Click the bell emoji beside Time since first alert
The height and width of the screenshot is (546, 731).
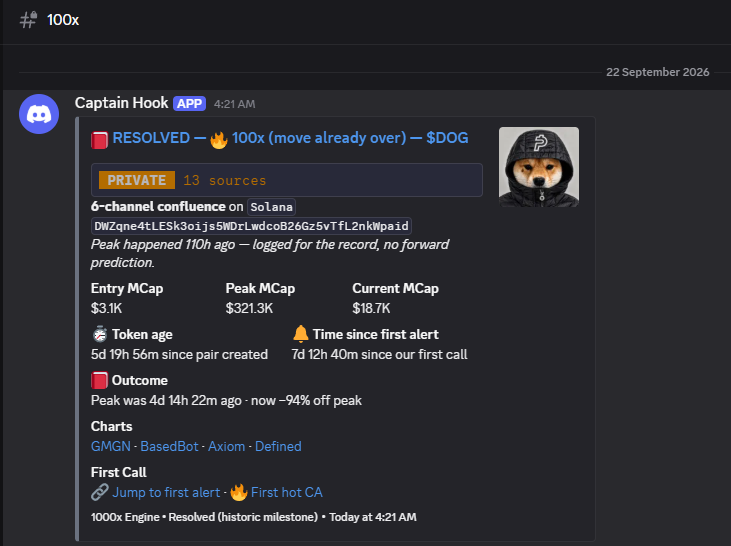[x=301, y=334]
